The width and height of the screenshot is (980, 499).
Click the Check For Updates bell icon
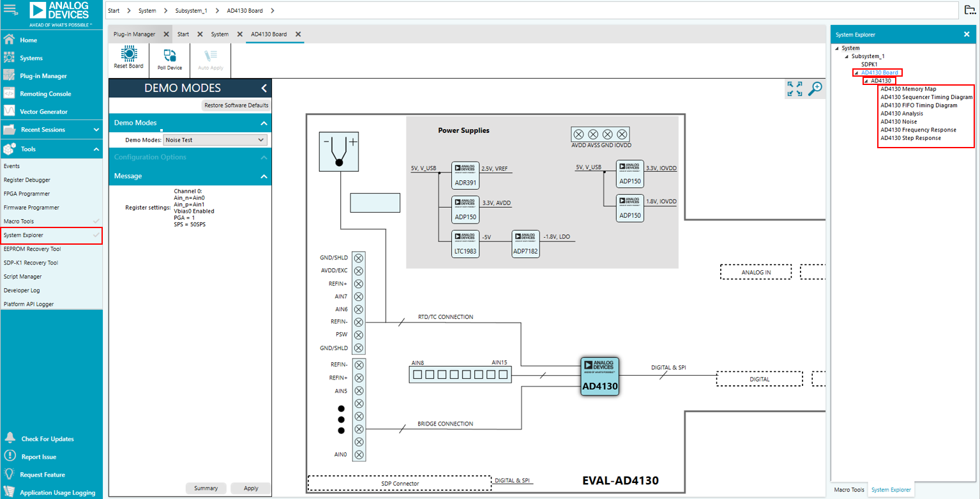point(10,438)
